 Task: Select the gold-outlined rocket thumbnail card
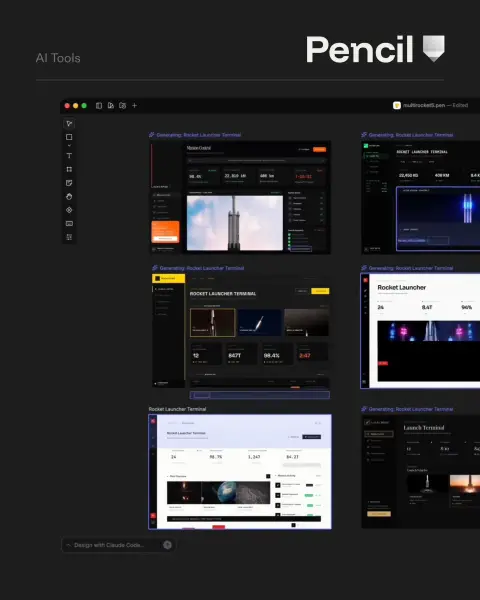212,323
